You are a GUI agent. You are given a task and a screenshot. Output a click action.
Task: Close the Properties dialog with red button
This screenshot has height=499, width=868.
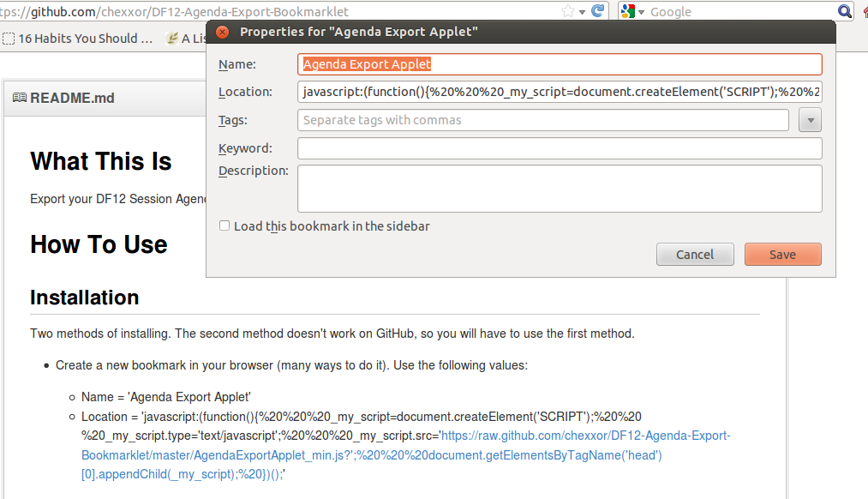point(223,32)
